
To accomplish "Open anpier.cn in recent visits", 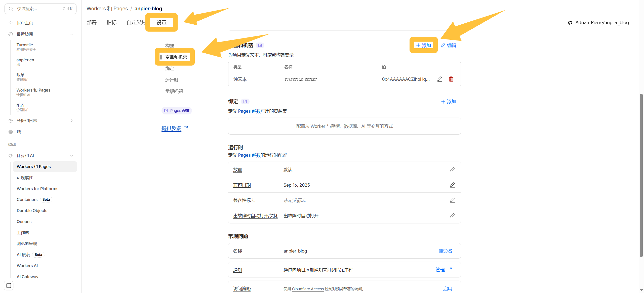I will (x=25, y=62).
